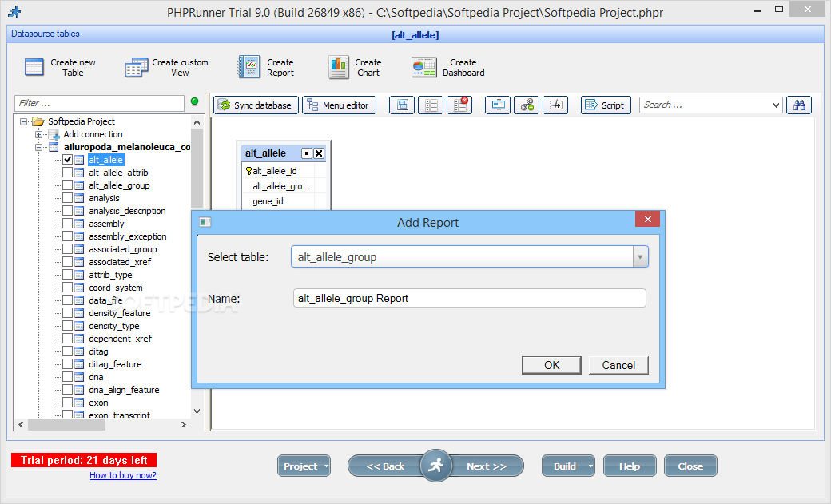Click the tree's vertical scrollbar thumb
Image resolution: width=831 pixels, height=504 pixels.
point(197,169)
